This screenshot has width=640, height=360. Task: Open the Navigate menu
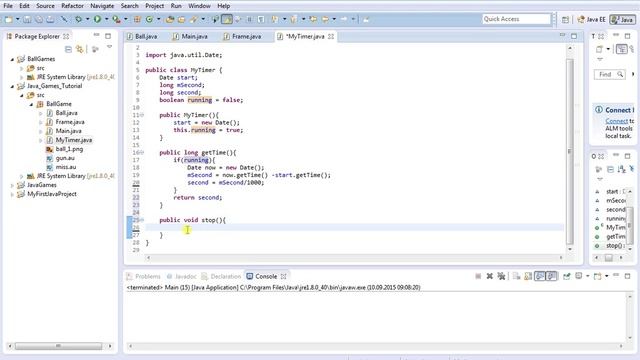(x=102, y=6)
